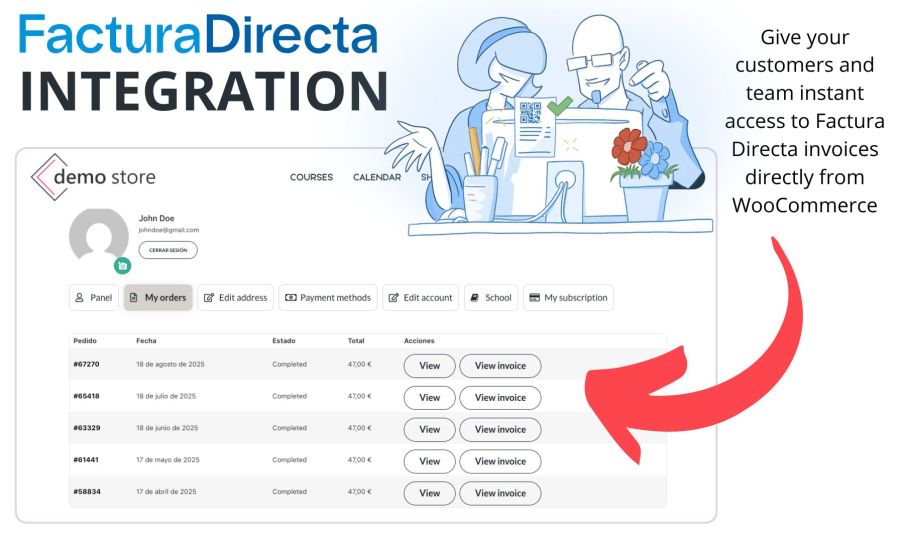Click the card icon in My subscription
900x552 pixels.
coord(534,298)
